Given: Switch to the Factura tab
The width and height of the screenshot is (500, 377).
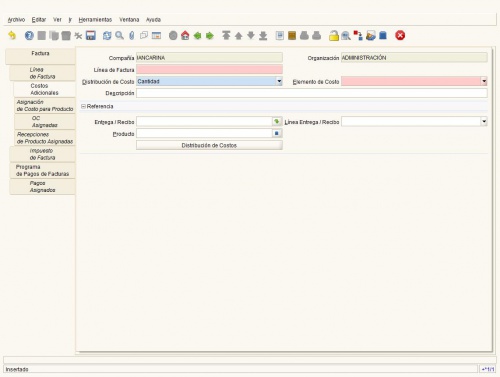Looking at the screenshot, I should [40, 56].
